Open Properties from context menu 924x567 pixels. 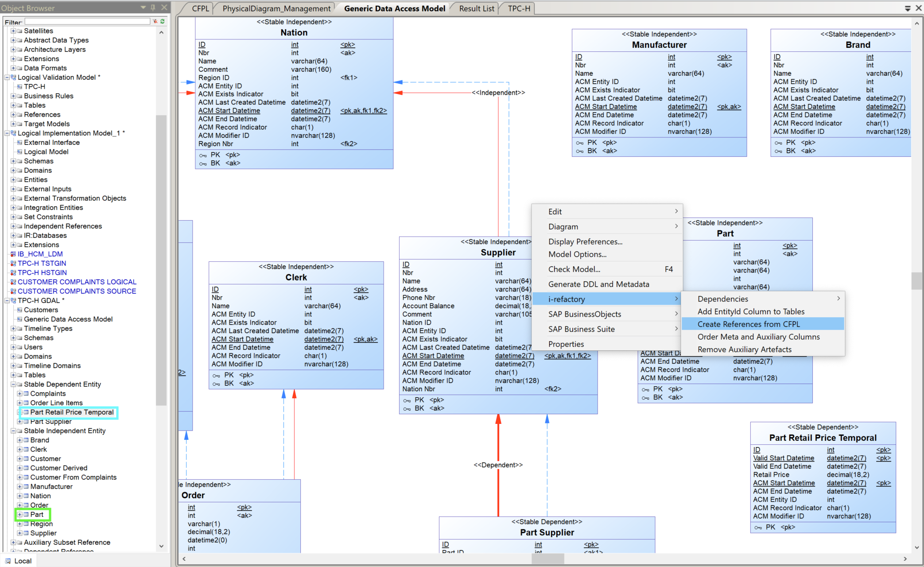(x=607, y=345)
